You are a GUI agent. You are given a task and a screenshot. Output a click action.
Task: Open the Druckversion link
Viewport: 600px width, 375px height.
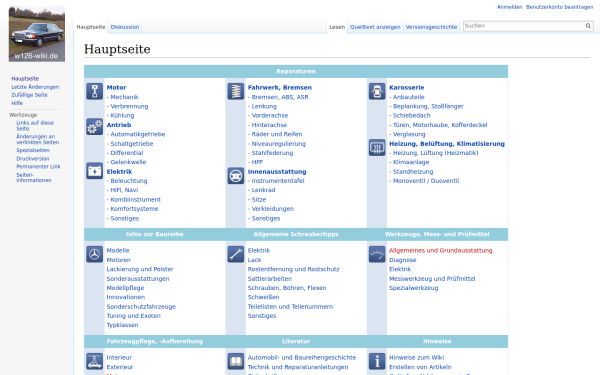(33, 158)
